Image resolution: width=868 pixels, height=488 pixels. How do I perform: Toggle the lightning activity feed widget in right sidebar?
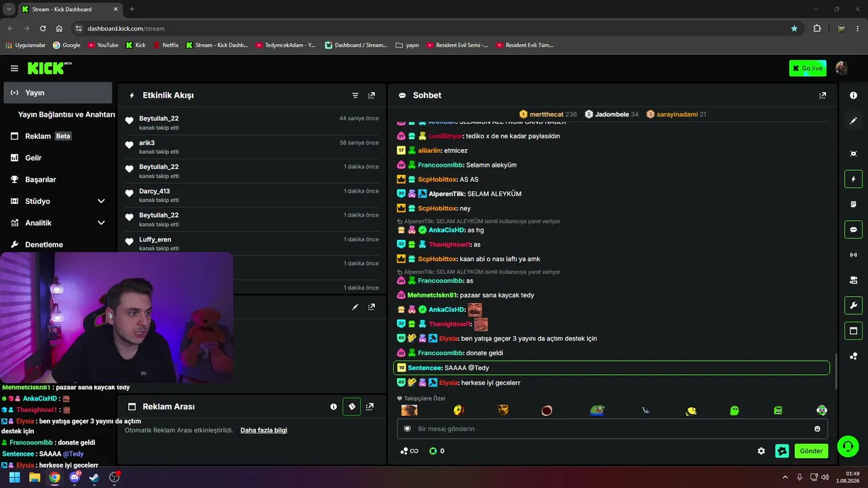click(x=853, y=179)
